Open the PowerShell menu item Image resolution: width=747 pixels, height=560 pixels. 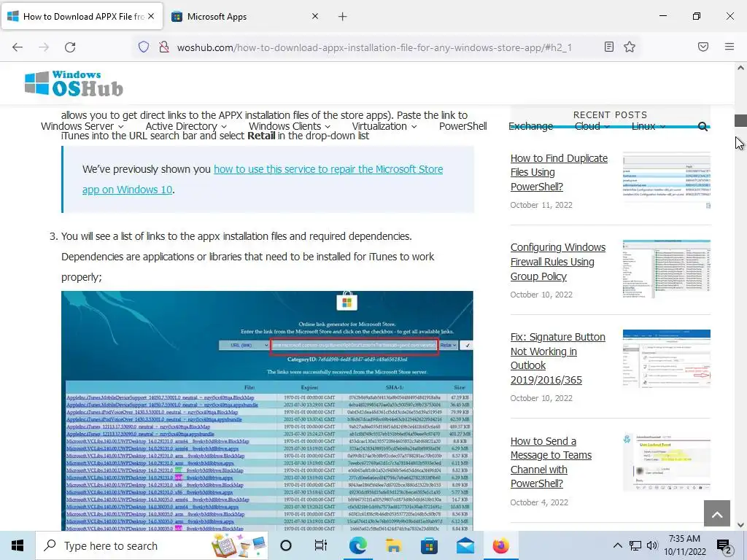[462, 126]
